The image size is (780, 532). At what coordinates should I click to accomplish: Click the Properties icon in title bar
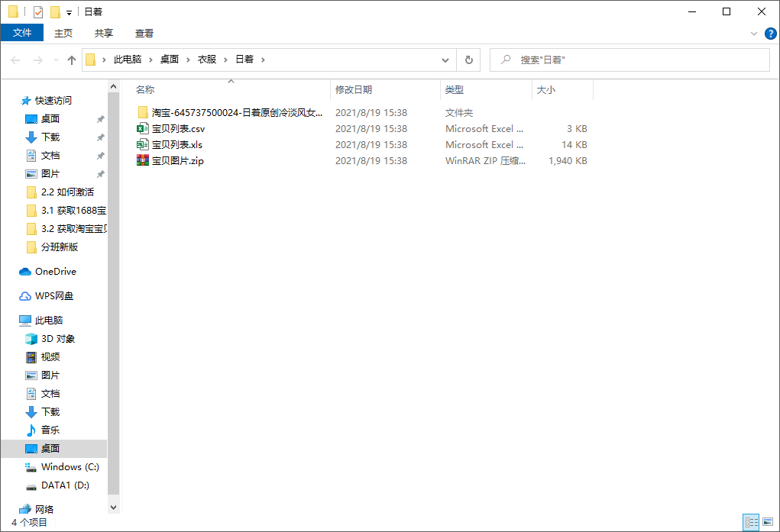coord(38,12)
